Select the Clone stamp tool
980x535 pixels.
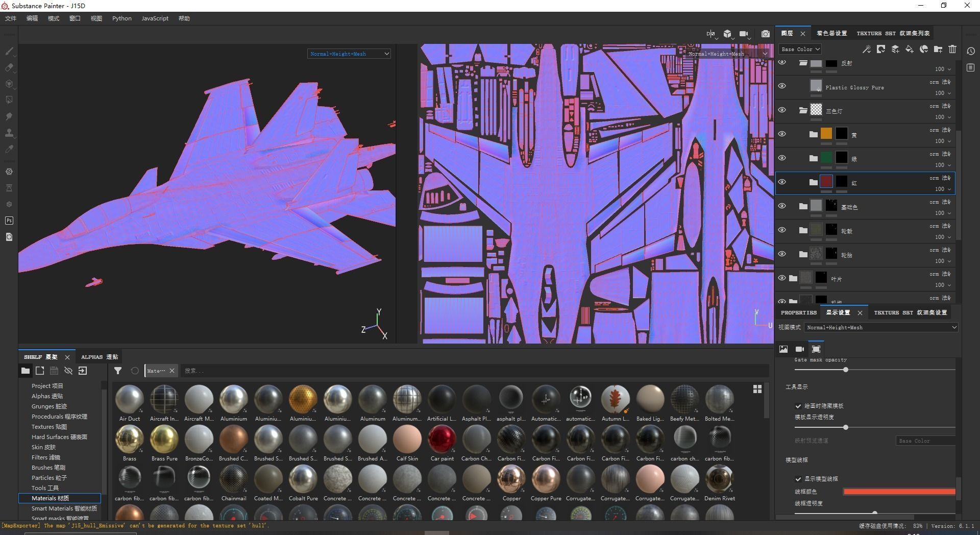(9, 133)
